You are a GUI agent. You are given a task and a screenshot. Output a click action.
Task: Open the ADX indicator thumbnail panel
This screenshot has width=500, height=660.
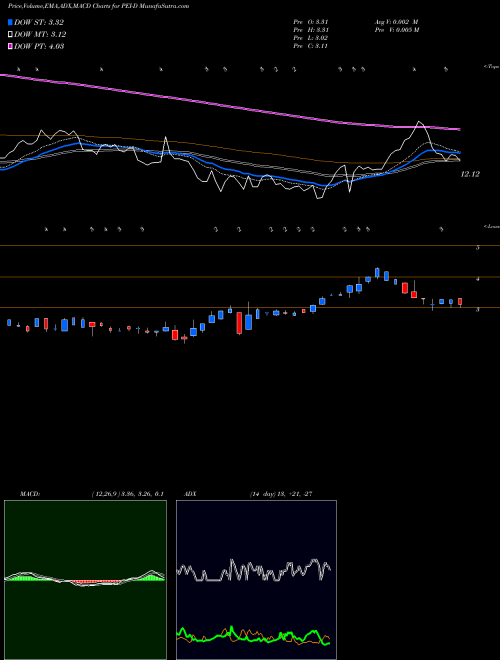pyautogui.click(x=256, y=580)
